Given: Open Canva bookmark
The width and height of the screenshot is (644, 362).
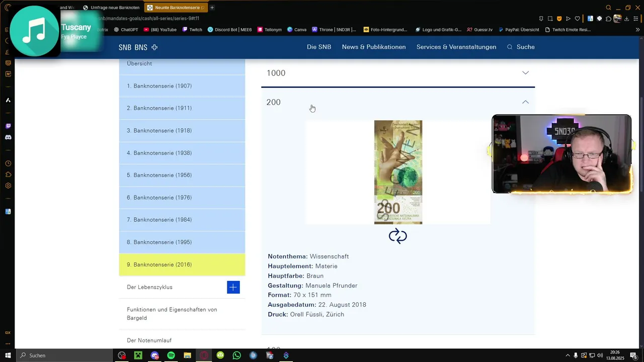Looking at the screenshot, I should [x=297, y=30].
